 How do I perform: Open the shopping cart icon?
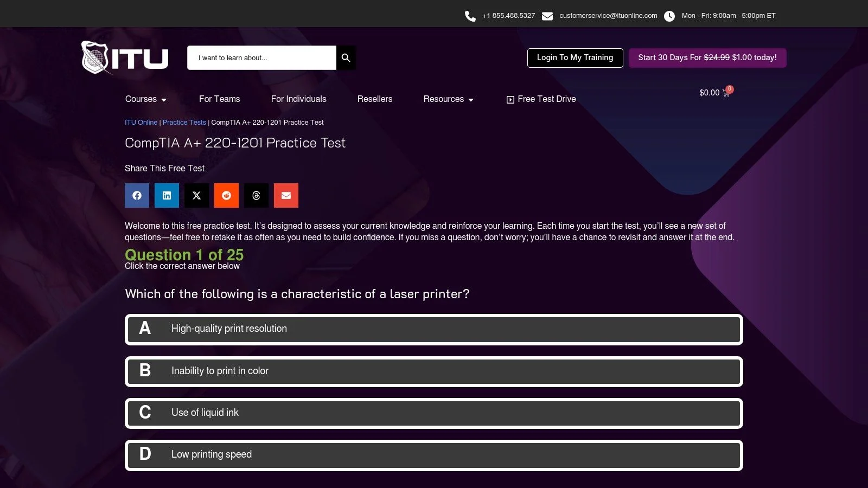[726, 93]
